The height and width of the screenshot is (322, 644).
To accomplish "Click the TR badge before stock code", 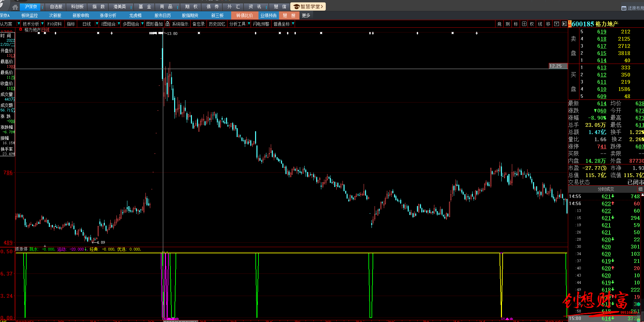I will click(570, 24).
